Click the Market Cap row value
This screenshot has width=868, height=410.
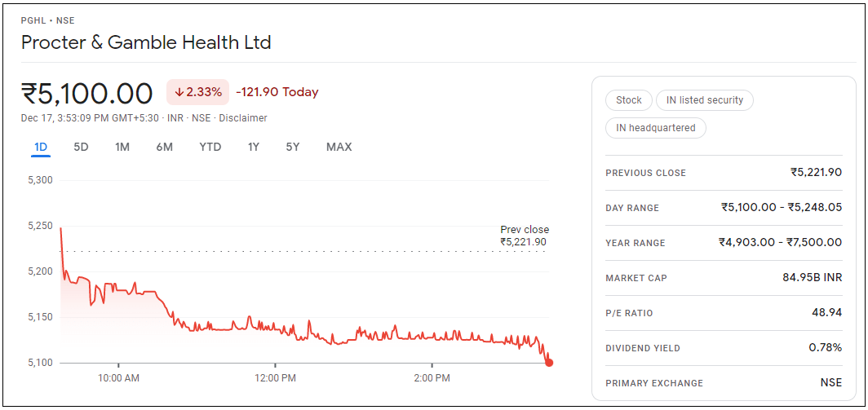812,278
